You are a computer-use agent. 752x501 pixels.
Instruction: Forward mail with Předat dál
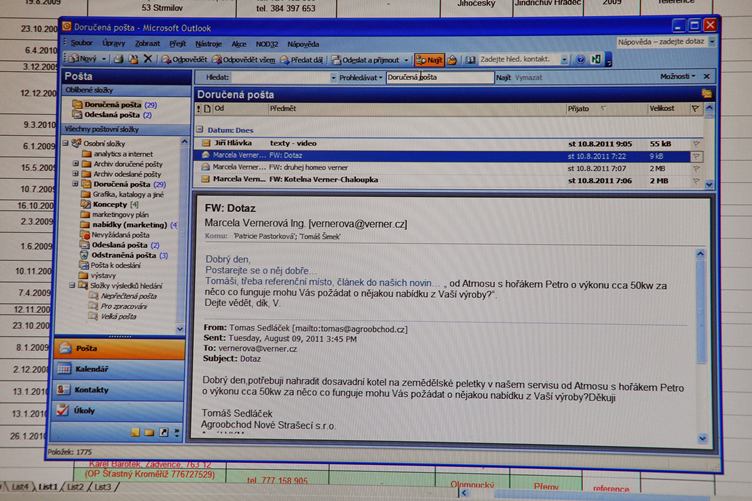click(302, 60)
